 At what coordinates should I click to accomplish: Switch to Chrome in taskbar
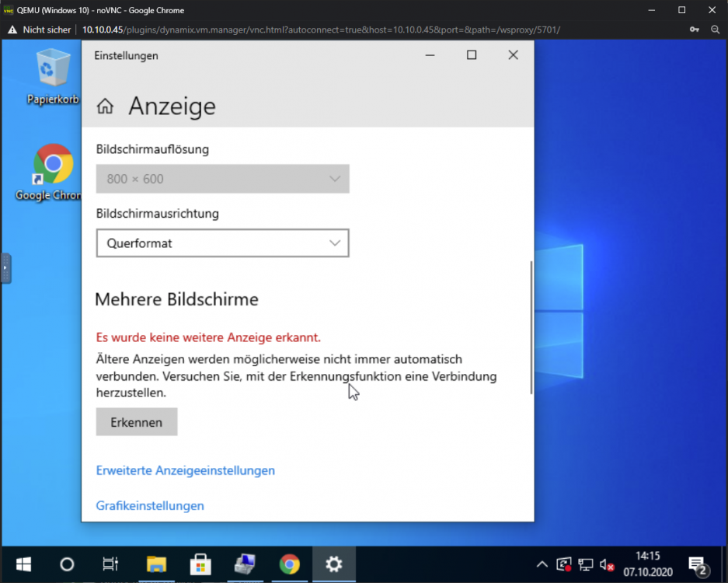(289, 564)
